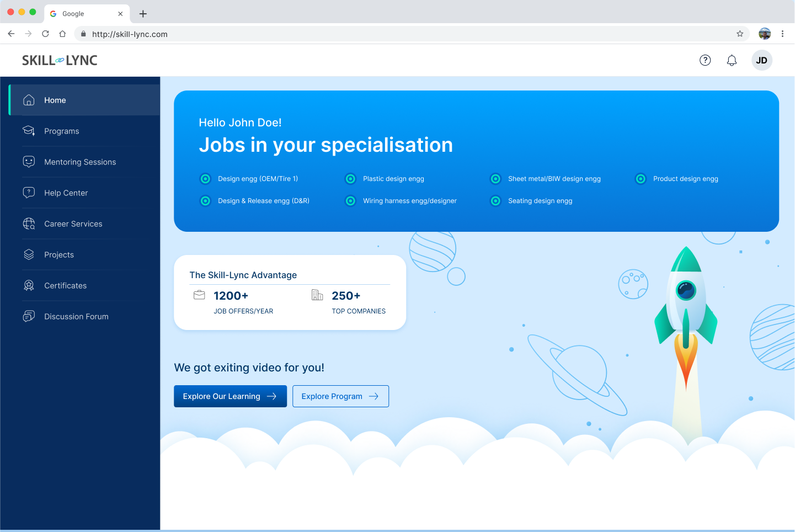Image resolution: width=795 pixels, height=532 pixels.
Task: Open Career Services in sidebar
Action: pyautogui.click(x=84, y=224)
